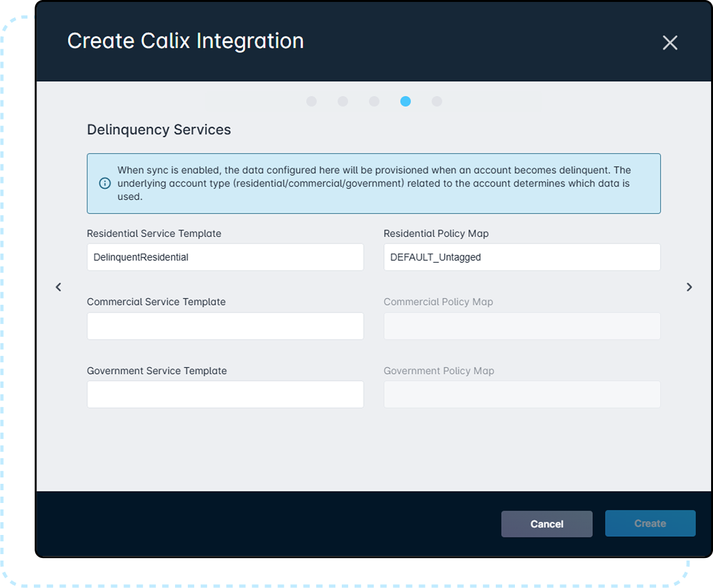Screen dimensions: 713x588
Task: Jump to third step indicator dot
Action: 374,101
